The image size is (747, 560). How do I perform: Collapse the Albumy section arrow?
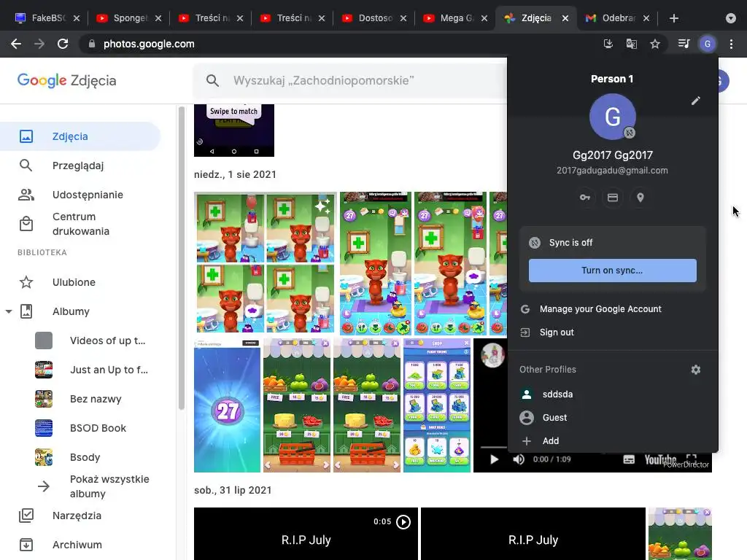pos(9,311)
